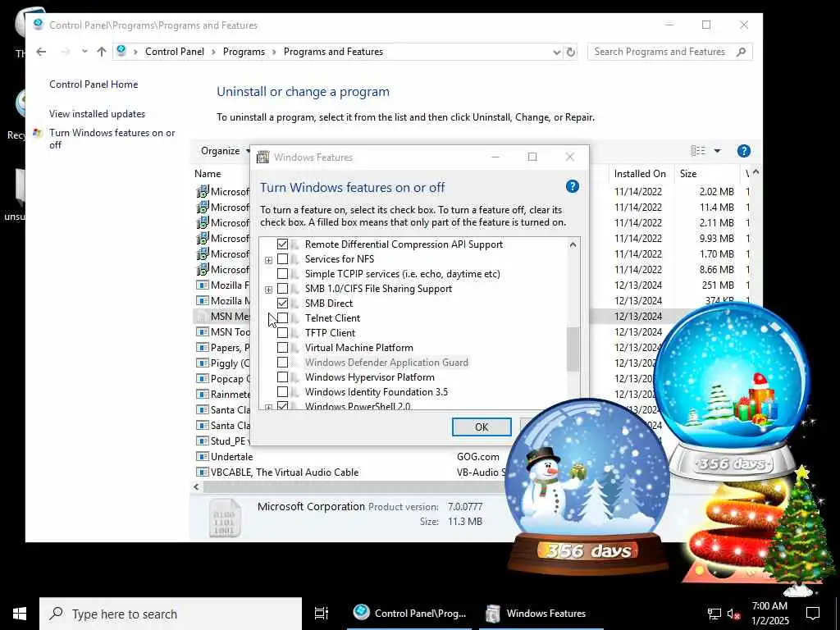Viewport: 840px width, 630px height.
Task: Enable Windows Identity Foundation 3.5 checkbox
Action: 282,392
